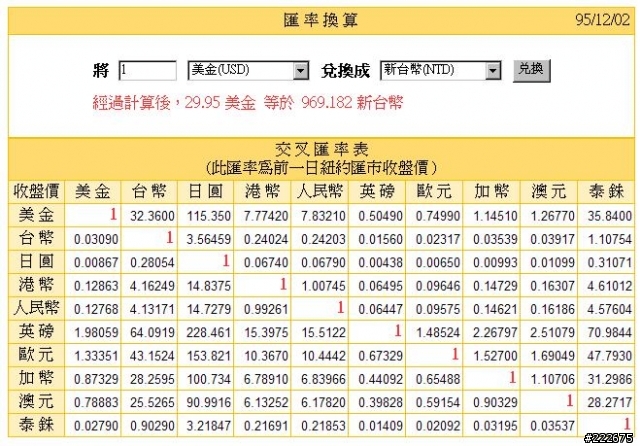
Task: Click the 英磅 column header
Action: [377, 191]
